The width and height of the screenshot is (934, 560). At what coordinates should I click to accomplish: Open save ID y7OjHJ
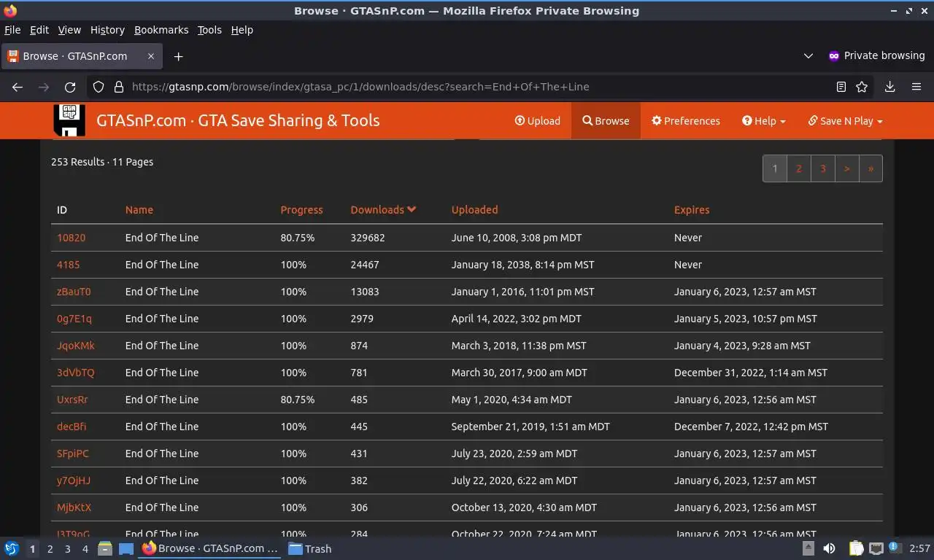(74, 481)
